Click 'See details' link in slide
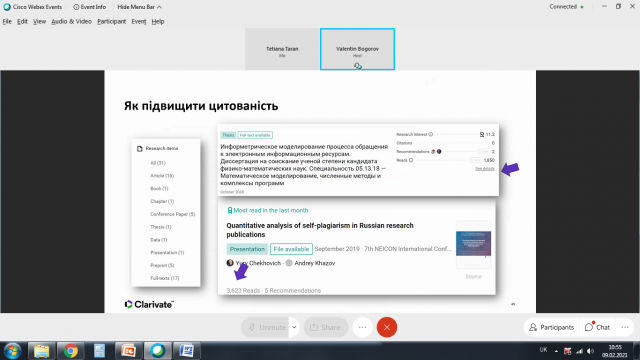 (484, 169)
